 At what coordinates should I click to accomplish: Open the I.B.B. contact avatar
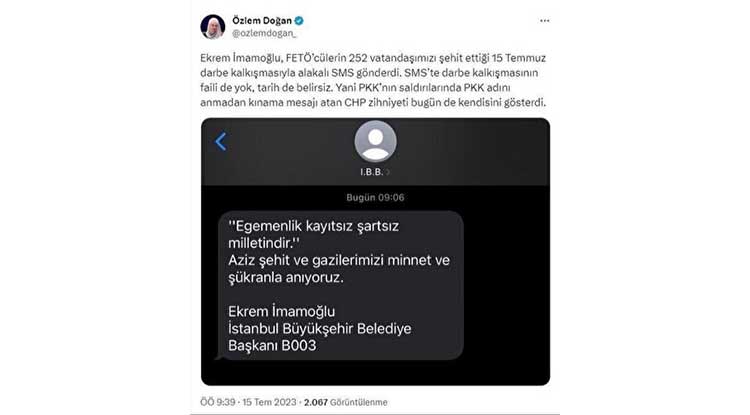pos(375,142)
